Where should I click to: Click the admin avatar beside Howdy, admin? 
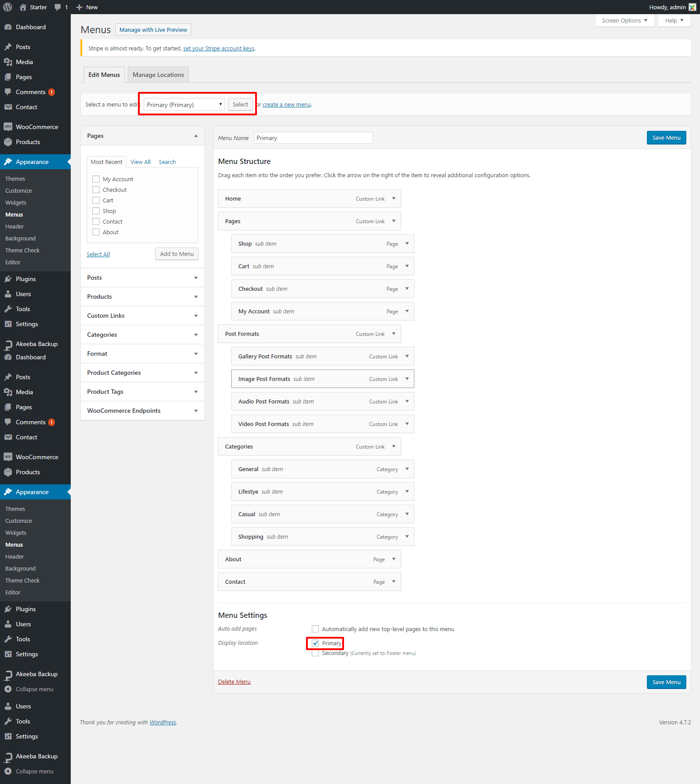coord(692,7)
